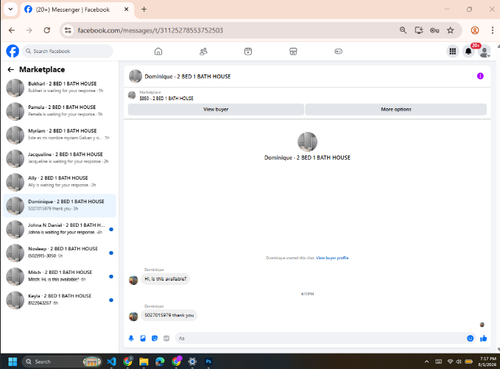Click the More options button

tap(396, 109)
